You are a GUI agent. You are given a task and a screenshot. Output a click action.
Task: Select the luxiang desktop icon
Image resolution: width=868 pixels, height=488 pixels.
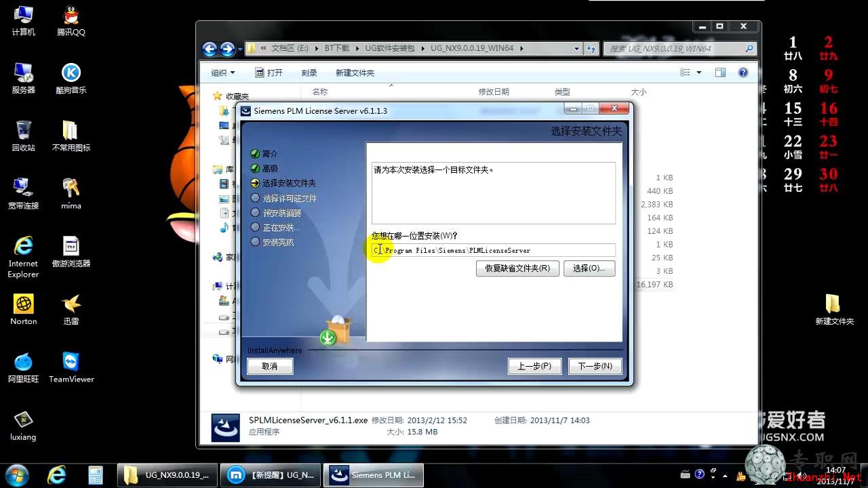coord(23,426)
